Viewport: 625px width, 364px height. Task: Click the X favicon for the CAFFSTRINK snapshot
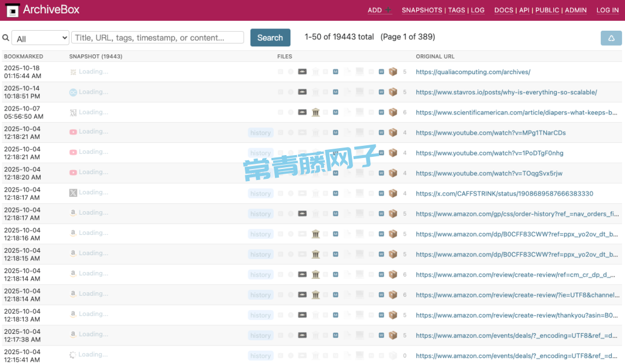(x=73, y=193)
